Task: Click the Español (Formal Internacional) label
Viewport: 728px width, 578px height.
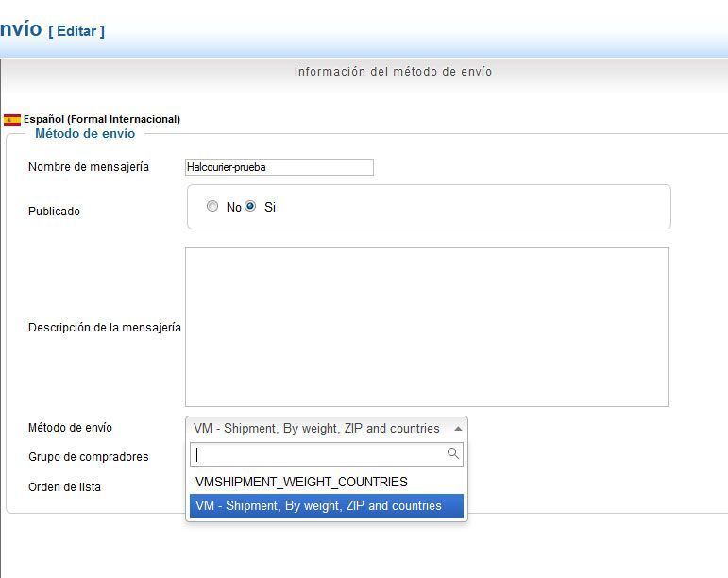Action: [102, 119]
